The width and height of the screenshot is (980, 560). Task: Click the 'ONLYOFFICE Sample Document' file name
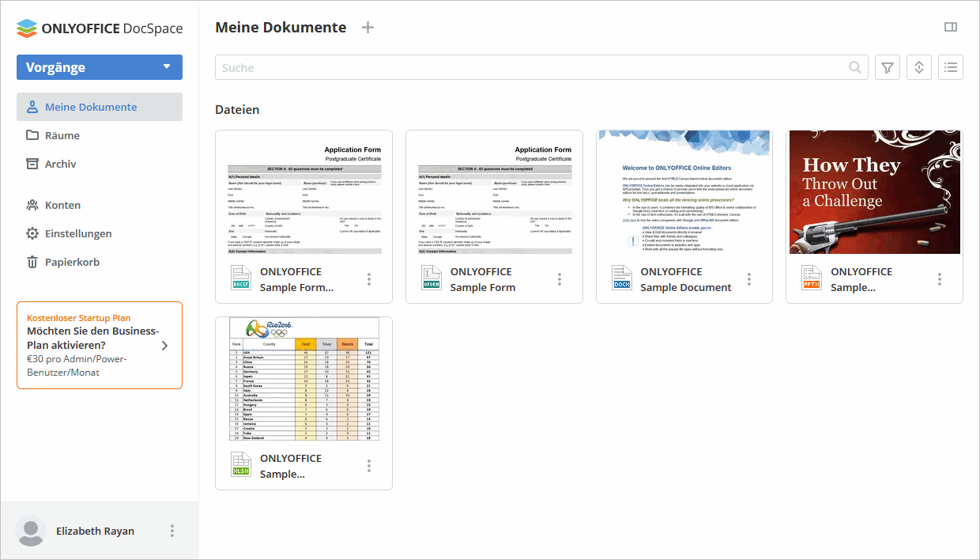[x=686, y=279]
